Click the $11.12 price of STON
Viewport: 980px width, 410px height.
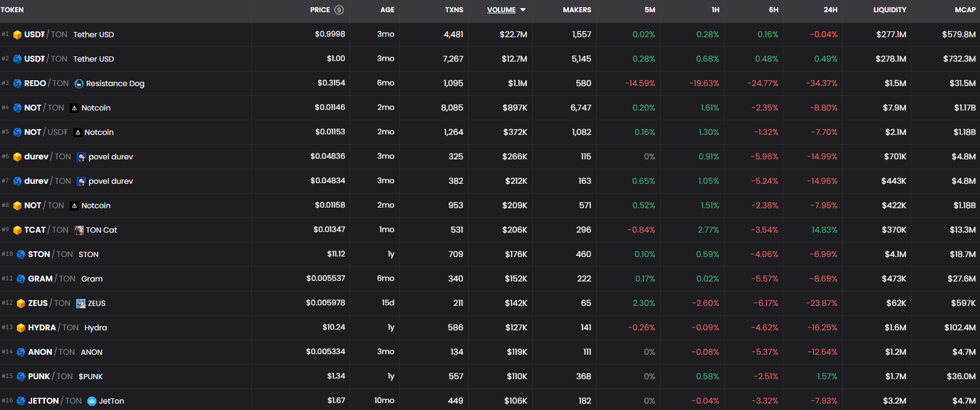(x=336, y=255)
